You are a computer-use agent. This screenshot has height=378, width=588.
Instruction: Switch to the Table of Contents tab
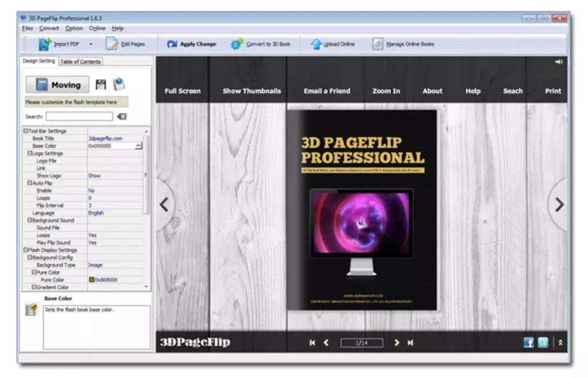tap(80, 61)
